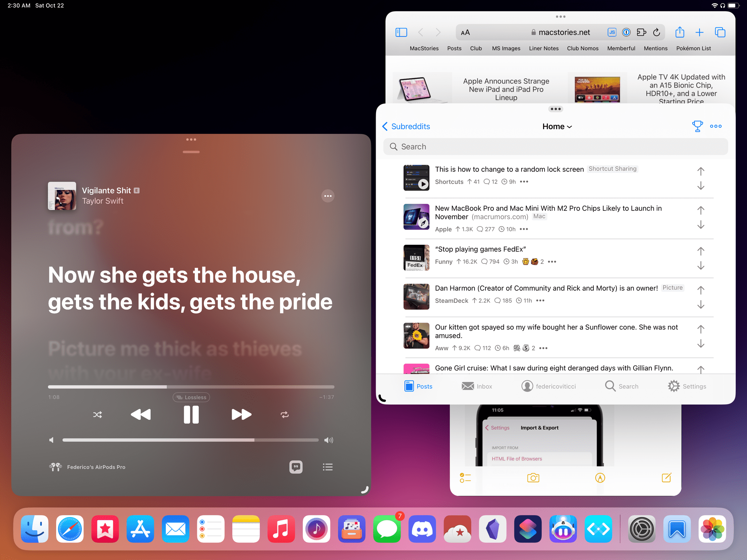Tap upvote arrow on FedEx Reddit post
The image size is (747, 560).
[x=701, y=251]
